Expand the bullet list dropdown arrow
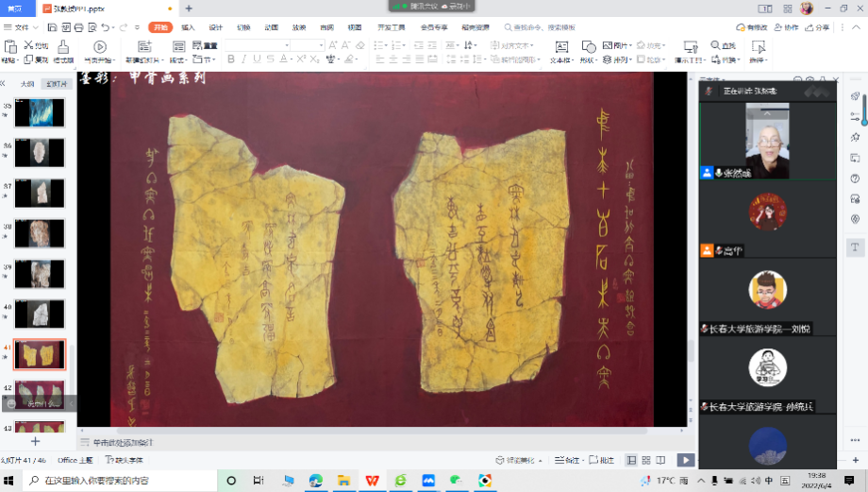 pyautogui.click(x=387, y=45)
